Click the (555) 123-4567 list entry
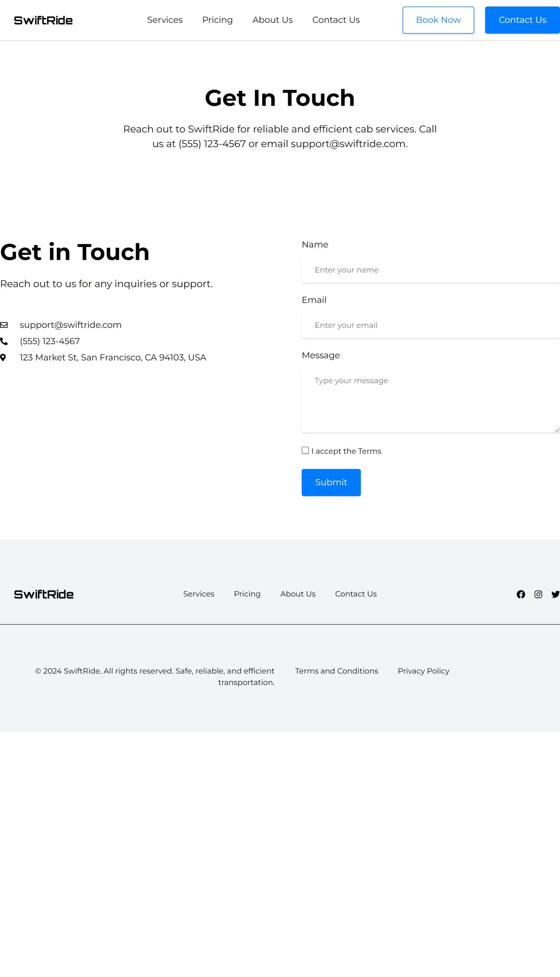The image size is (560, 977). click(x=50, y=341)
